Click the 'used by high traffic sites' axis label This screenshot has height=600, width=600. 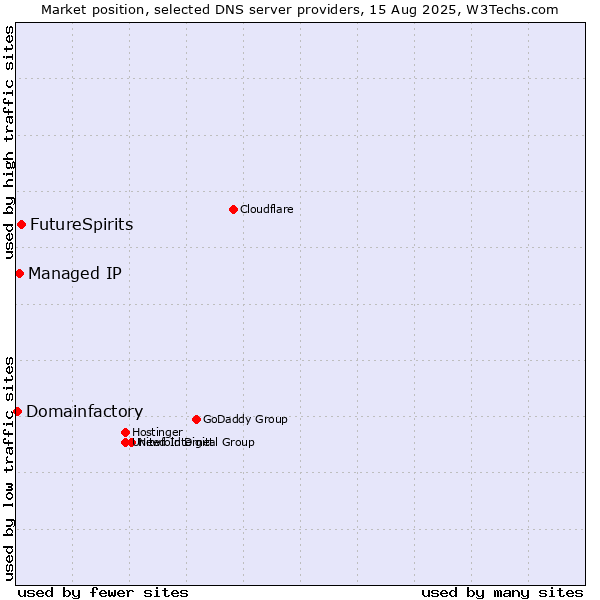pos(8,142)
